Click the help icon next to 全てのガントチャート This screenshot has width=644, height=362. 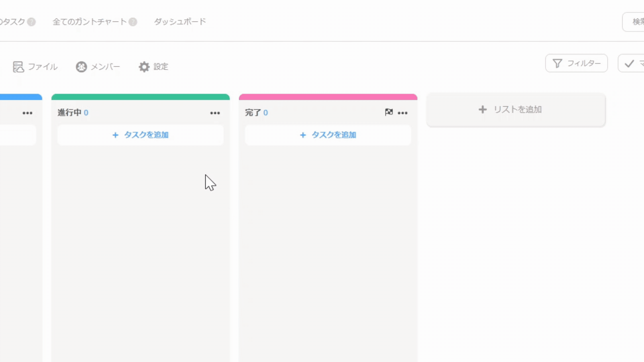coord(133,22)
